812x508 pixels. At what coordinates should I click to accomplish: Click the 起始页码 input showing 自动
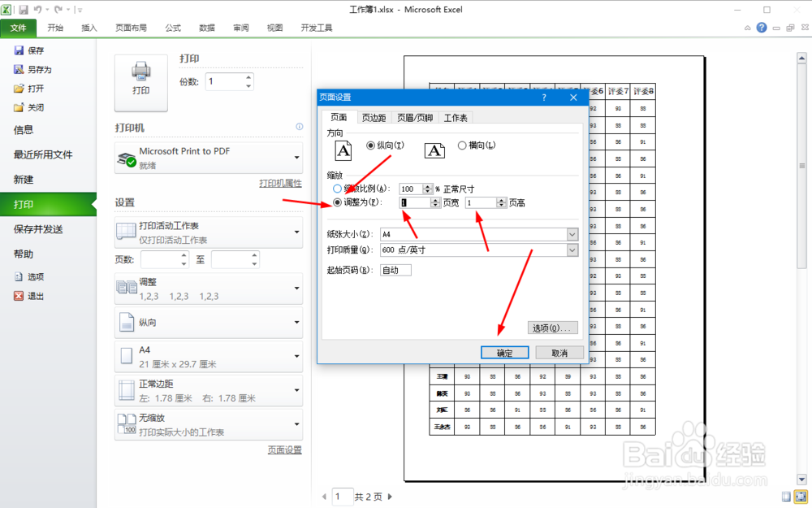[395, 269]
